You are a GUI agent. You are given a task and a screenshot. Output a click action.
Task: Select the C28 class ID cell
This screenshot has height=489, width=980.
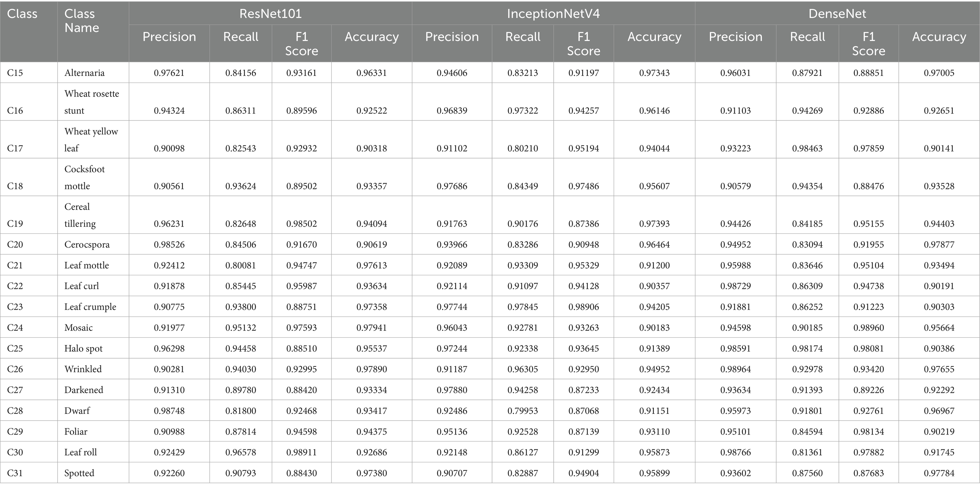[15, 411]
